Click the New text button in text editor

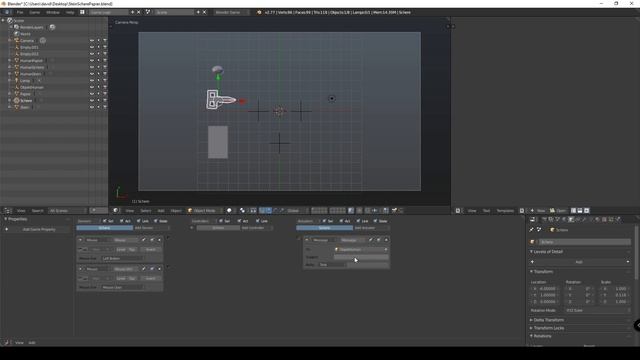[x=538, y=211]
